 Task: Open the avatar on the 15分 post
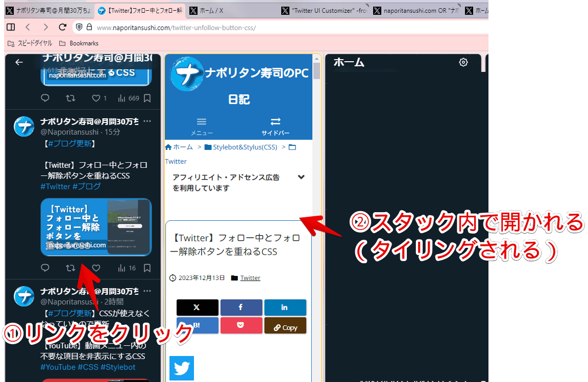(24, 126)
